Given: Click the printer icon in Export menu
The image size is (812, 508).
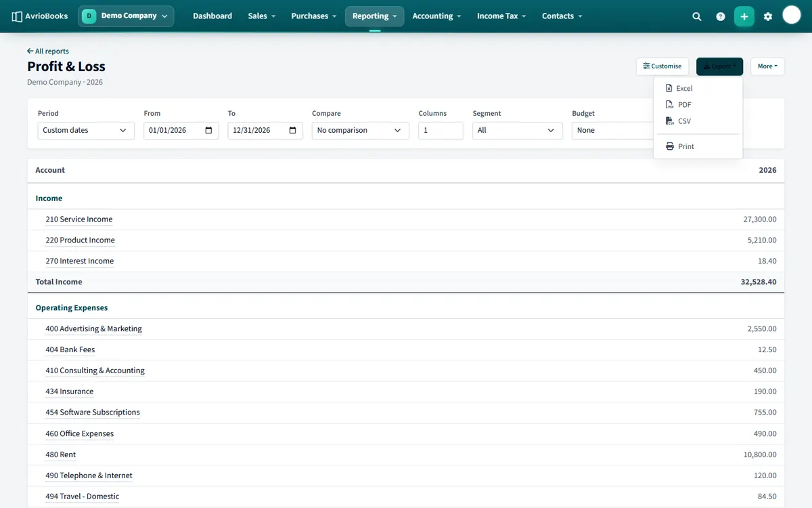Looking at the screenshot, I should coord(670,146).
